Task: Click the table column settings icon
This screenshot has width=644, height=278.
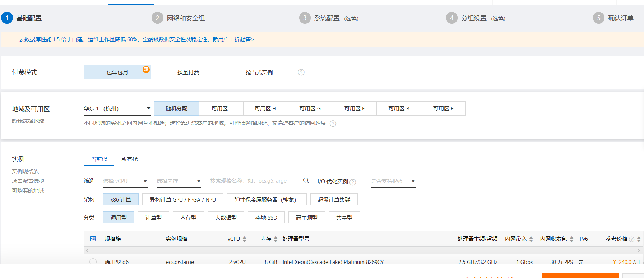Action: click(x=93, y=239)
